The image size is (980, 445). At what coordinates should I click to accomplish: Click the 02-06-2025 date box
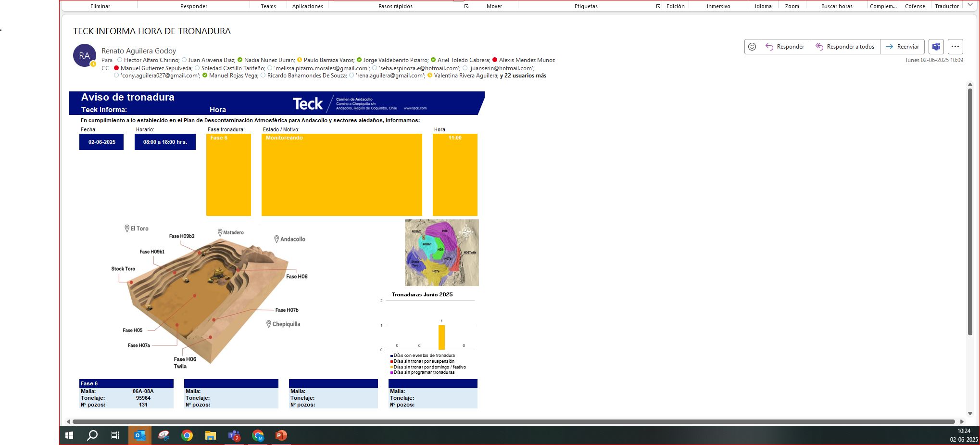click(x=101, y=142)
